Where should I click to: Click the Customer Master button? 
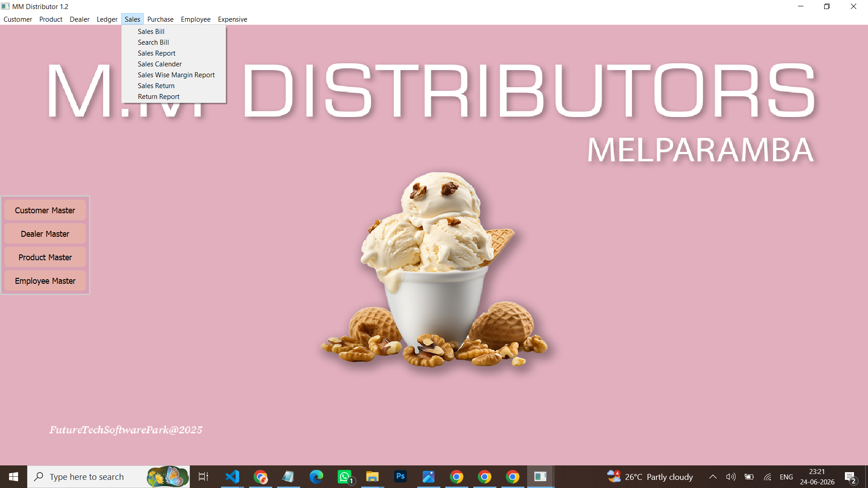[x=45, y=211]
